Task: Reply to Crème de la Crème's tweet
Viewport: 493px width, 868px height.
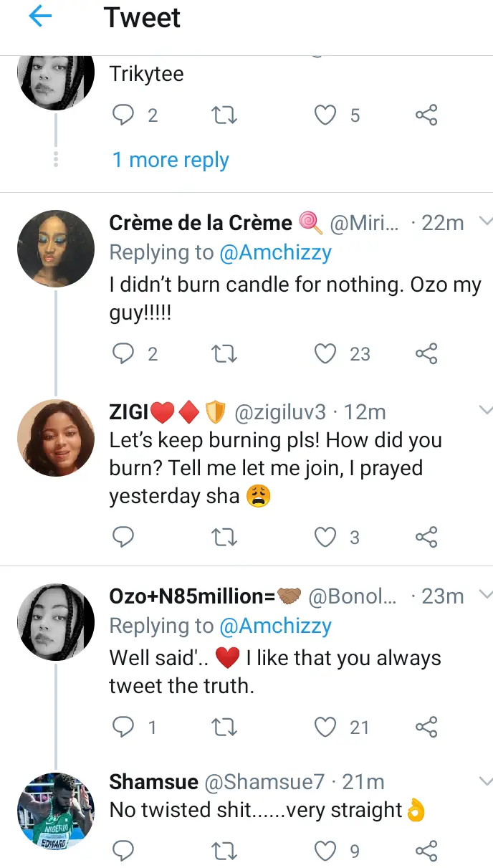Action: (124, 353)
